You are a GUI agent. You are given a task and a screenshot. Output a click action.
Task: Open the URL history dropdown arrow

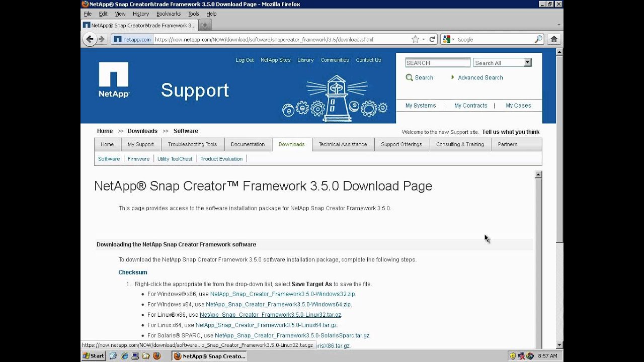pyautogui.click(x=424, y=39)
